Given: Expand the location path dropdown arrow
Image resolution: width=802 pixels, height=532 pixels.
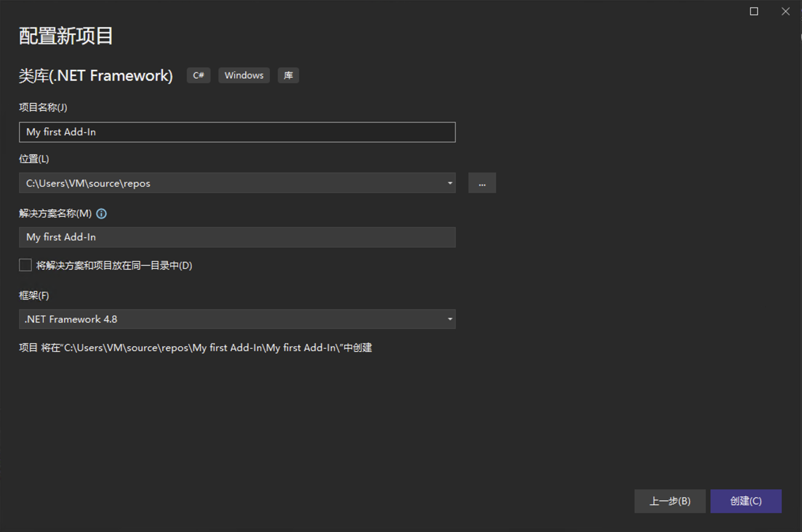Looking at the screenshot, I should (450, 183).
